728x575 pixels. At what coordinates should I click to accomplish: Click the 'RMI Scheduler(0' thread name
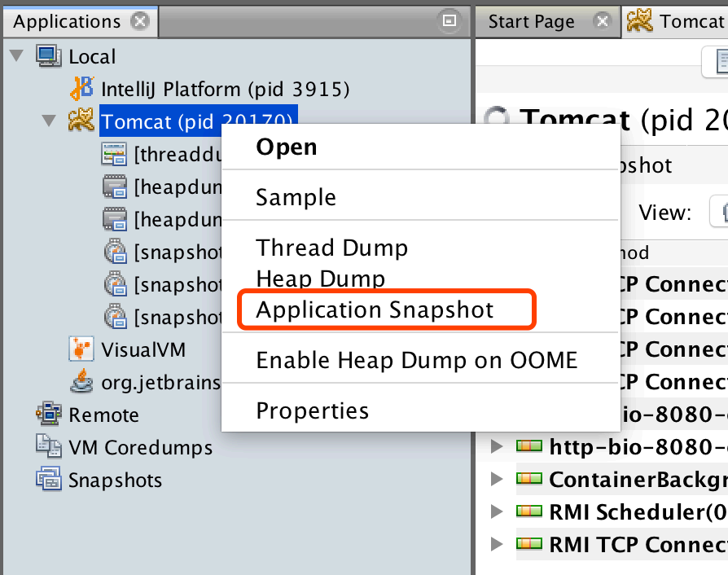[x=638, y=511]
